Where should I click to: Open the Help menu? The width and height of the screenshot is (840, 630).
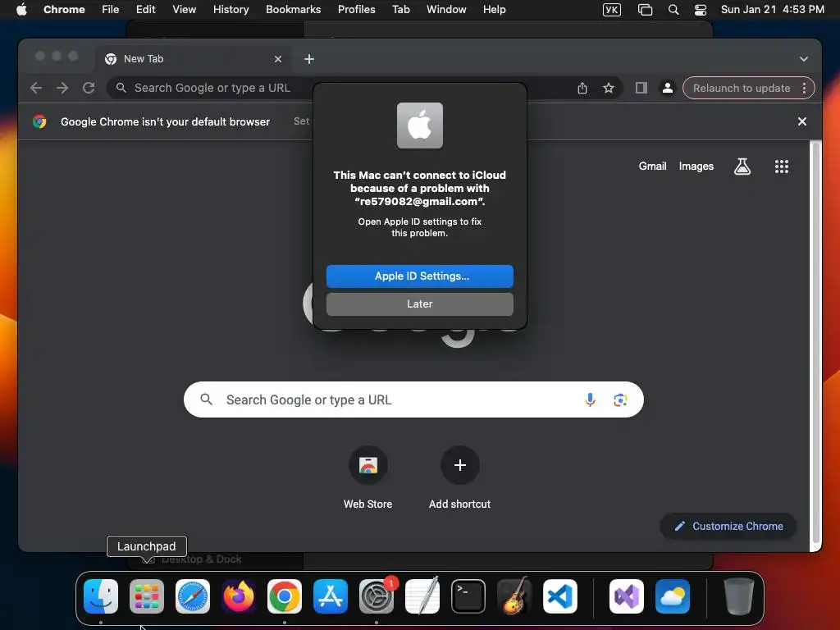click(494, 10)
